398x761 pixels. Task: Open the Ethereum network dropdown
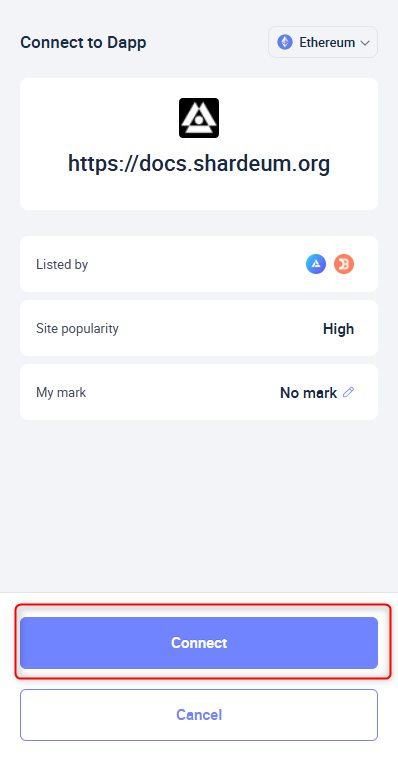323,42
